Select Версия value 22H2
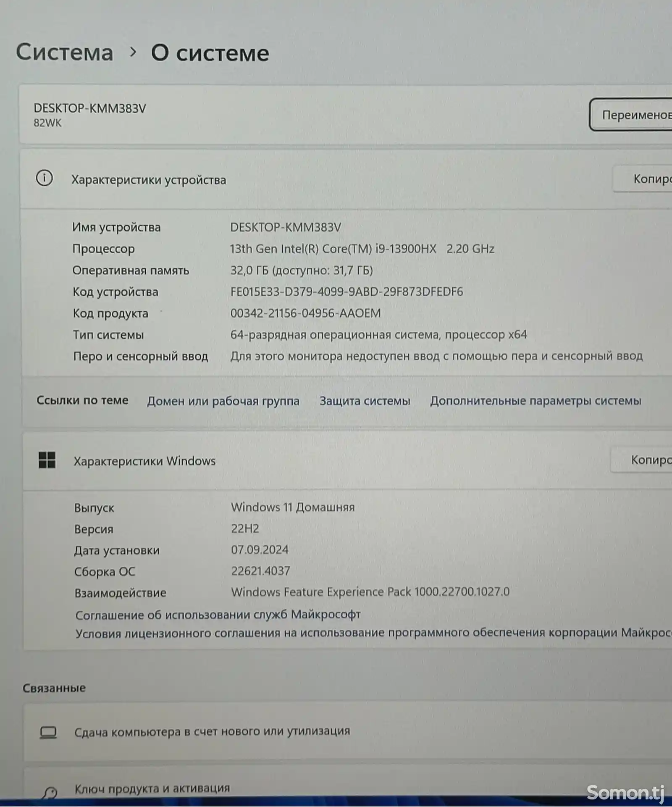672x807 pixels. (x=245, y=528)
